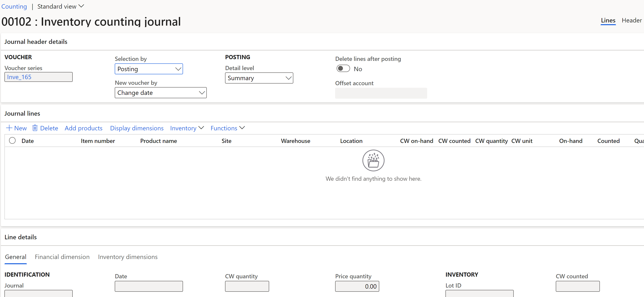
Task: Open the New voucher by dropdown
Action: click(160, 92)
